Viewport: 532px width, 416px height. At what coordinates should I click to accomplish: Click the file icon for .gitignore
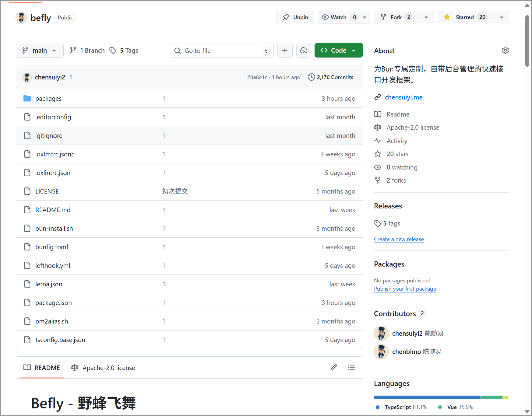point(27,136)
